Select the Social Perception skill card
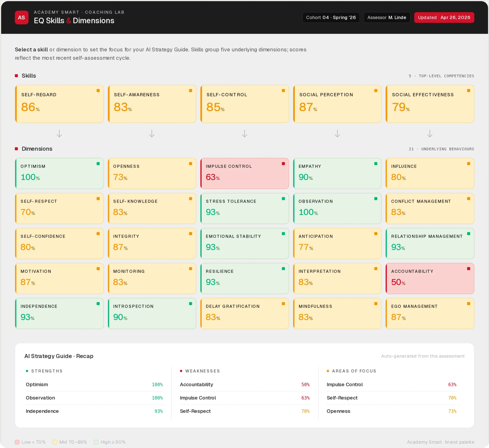 (337, 104)
